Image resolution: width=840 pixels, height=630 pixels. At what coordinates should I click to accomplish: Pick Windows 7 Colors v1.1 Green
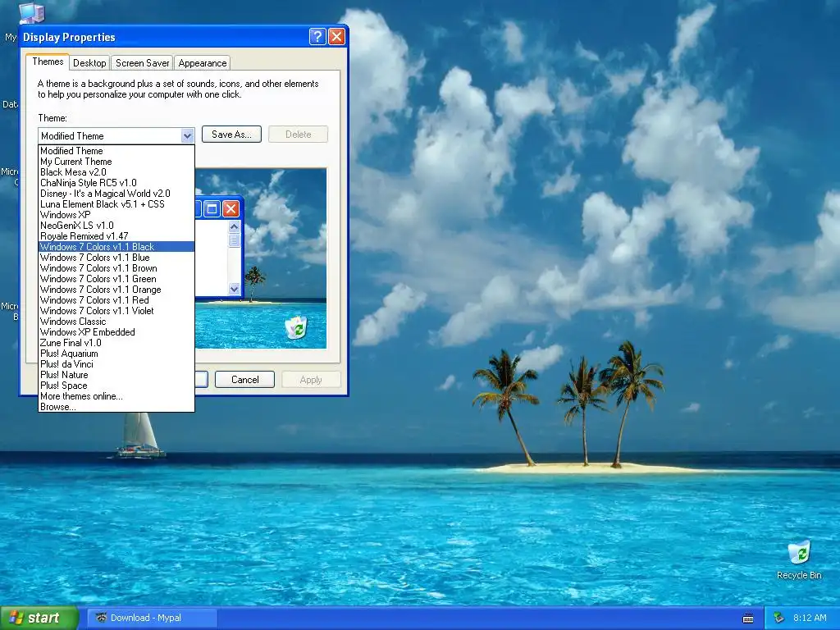click(x=116, y=279)
